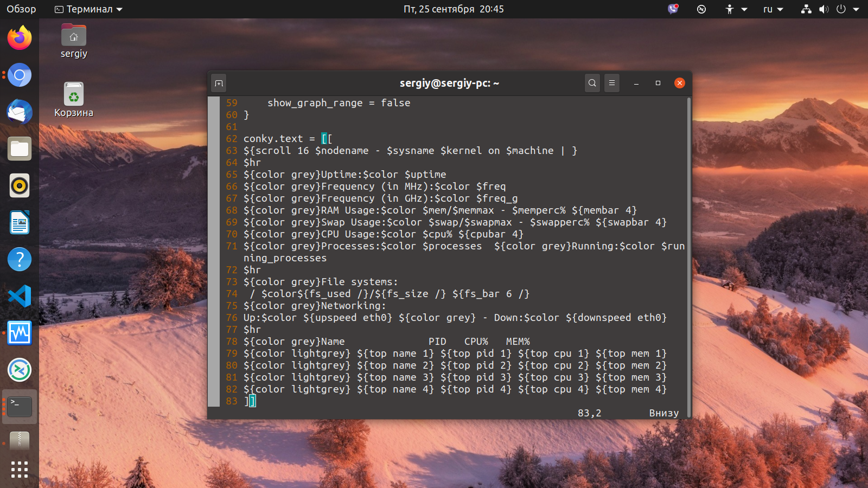Click ${top cpu 4} on line 82
The height and width of the screenshot is (488, 868).
(553, 389)
